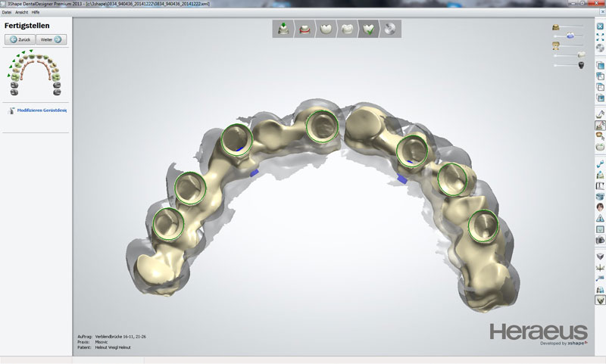Toggle visibility of the dark abutment object
This screenshot has height=364, width=606.
582,65
